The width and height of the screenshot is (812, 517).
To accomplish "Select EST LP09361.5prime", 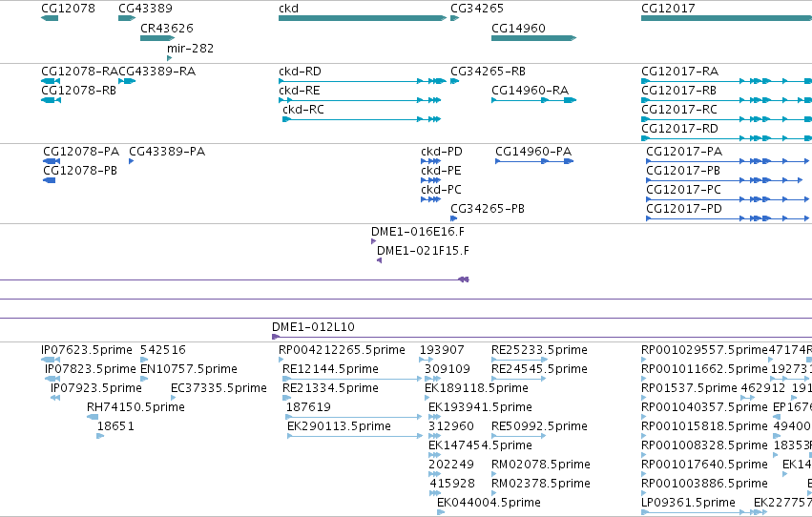I will 688,504.
